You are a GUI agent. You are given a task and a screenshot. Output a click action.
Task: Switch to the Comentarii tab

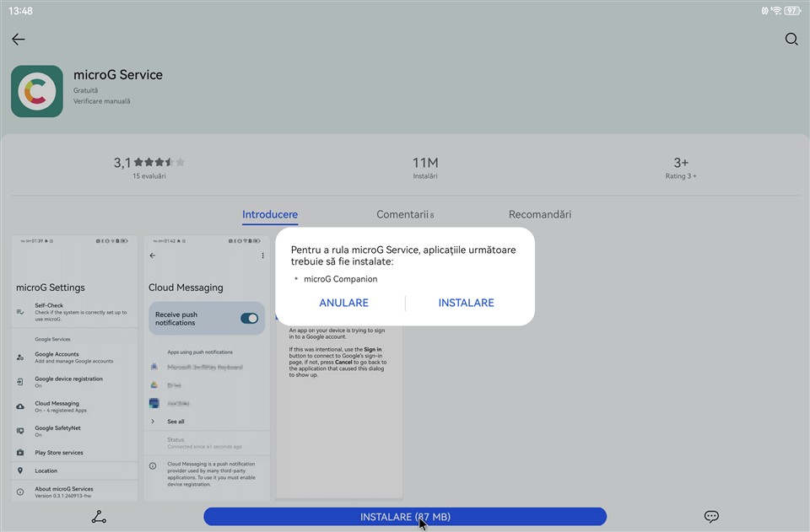click(x=404, y=214)
